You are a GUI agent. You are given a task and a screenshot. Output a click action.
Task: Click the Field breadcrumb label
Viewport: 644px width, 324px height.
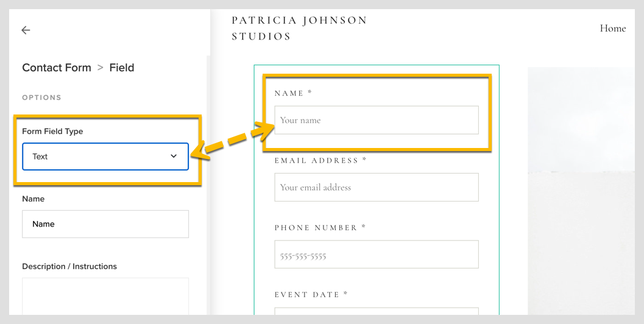point(122,68)
